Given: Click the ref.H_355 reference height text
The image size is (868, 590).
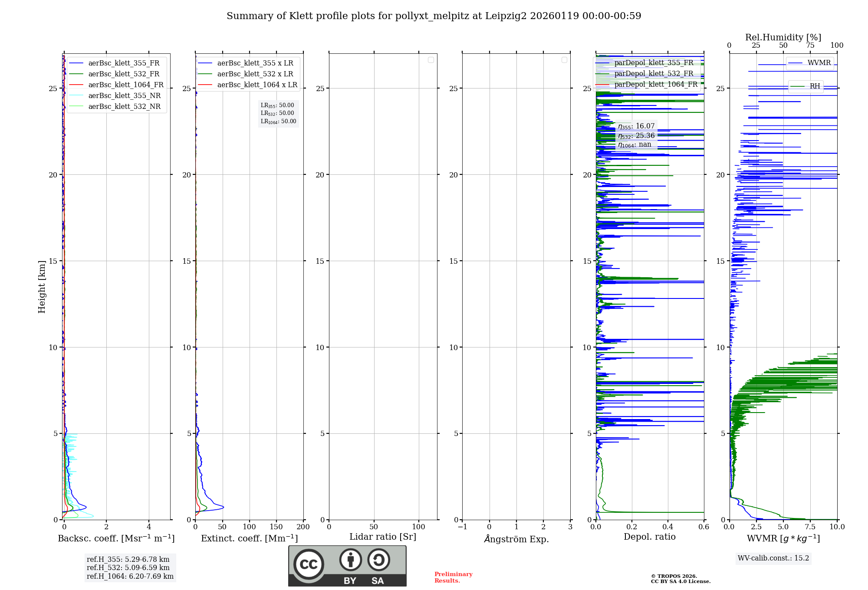Looking at the screenshot, I should (128, 560).
